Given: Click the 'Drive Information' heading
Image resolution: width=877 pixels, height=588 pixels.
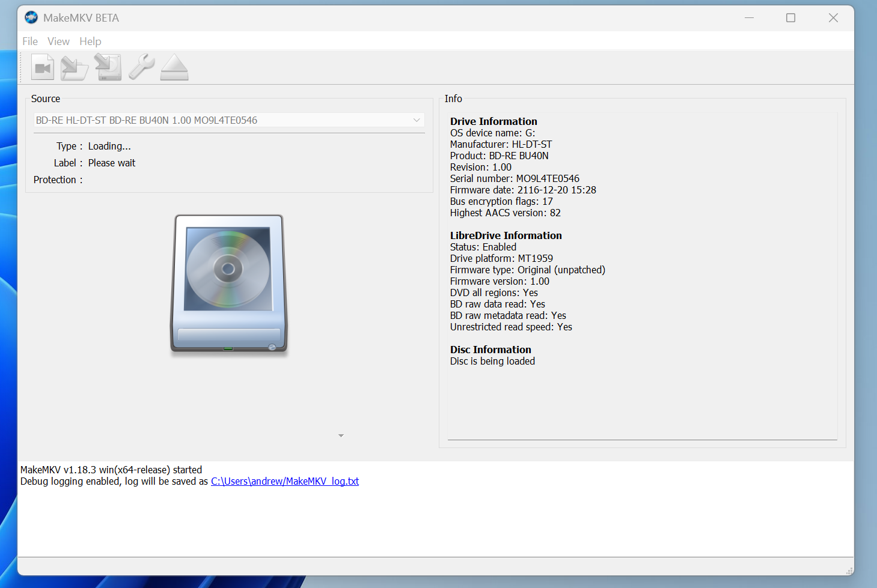Looking at the screenshot, I should 494,121.
